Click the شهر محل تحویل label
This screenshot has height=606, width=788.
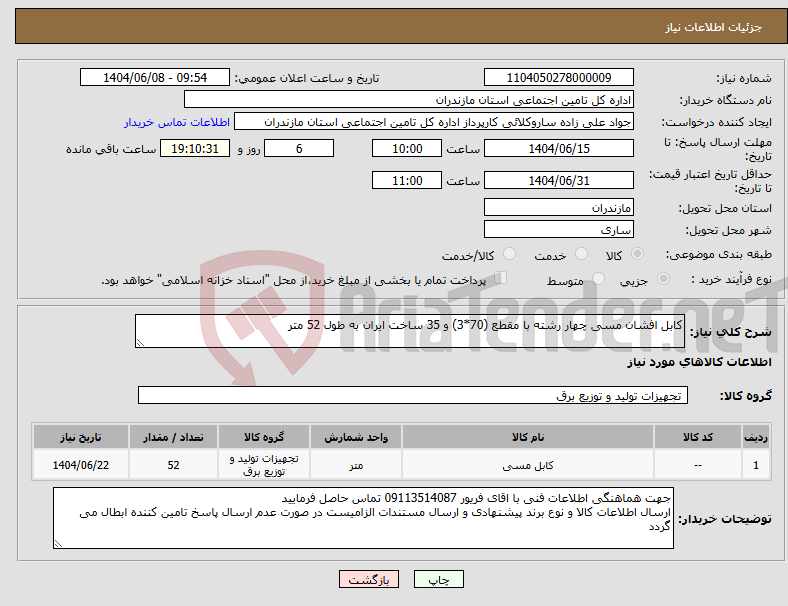pyautogui.click(x=729, y=230)
